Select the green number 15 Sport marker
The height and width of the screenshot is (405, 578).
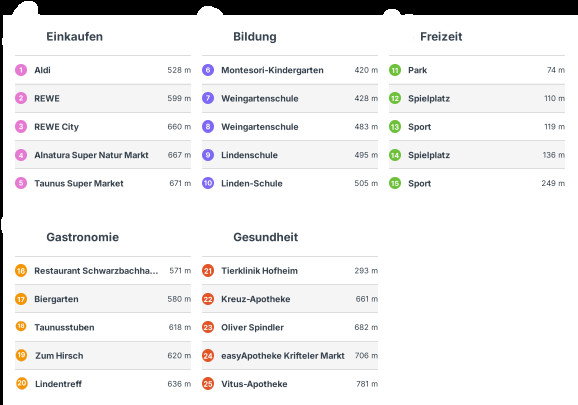[x=395, y=183]
